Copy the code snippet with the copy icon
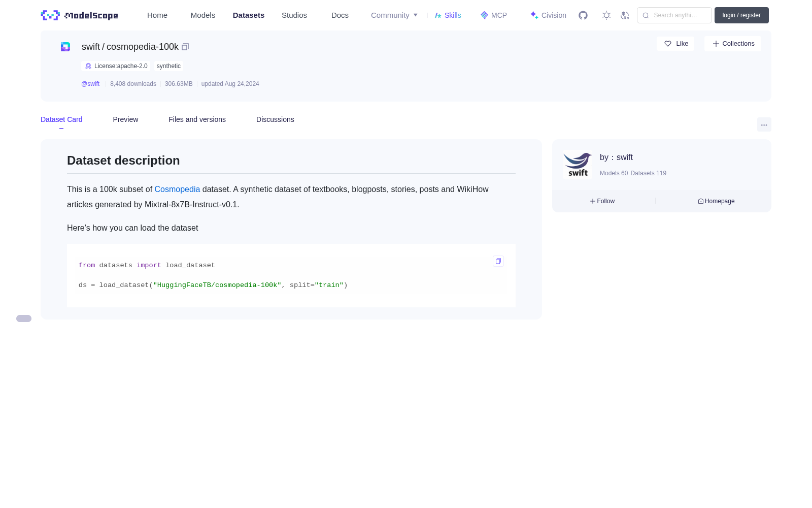Image resolution: width=812 pixels, height=508 pixels. click(498, 261)
